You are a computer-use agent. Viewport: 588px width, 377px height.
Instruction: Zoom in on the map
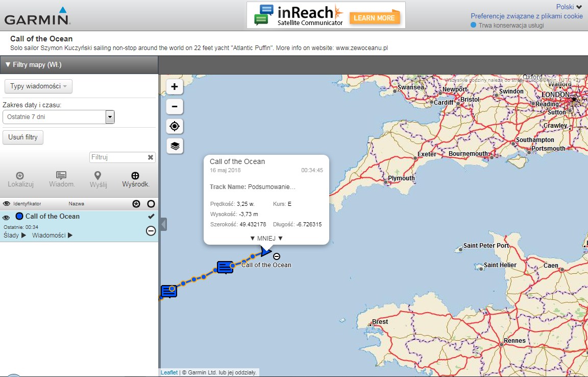point(175,87)
